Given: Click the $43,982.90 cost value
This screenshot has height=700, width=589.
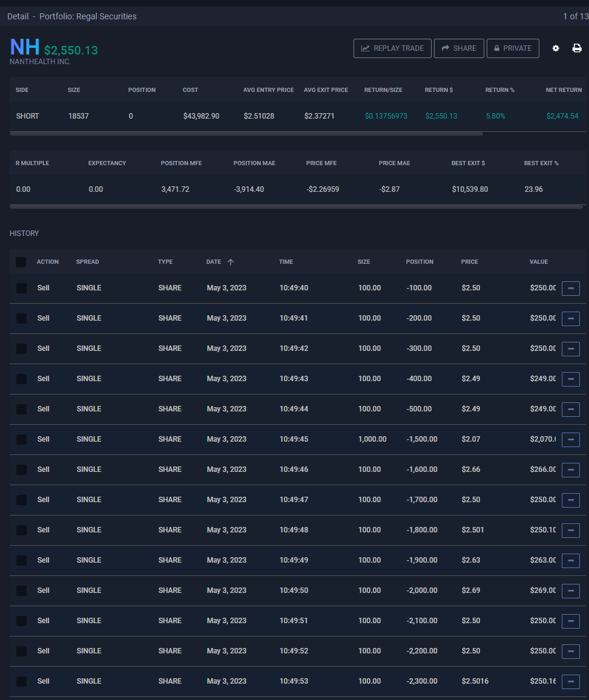Looking at the screenshot, I should [201, 116].
